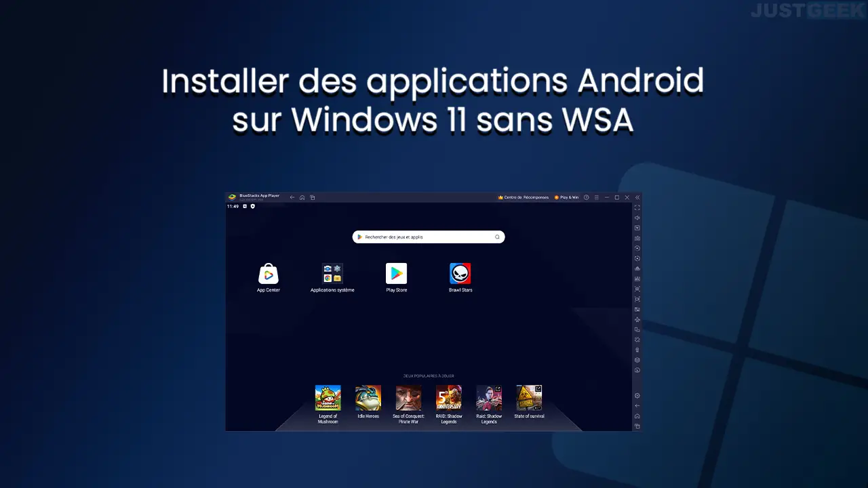
Task: Open Centre de Récompenses in title bar
Action: pyautogui.click(x=524, y=197)
